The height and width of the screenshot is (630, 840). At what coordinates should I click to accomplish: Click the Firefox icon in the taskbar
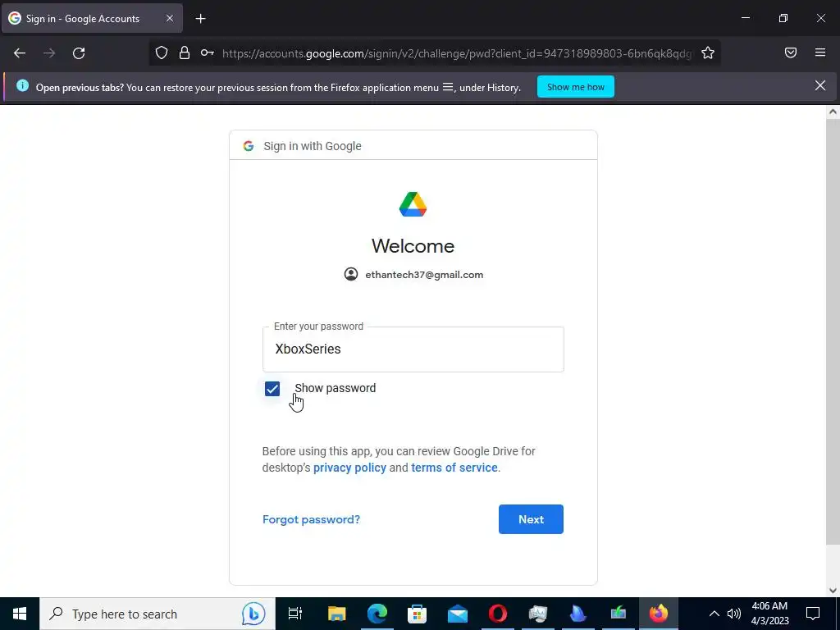click(x=659, y=614)
